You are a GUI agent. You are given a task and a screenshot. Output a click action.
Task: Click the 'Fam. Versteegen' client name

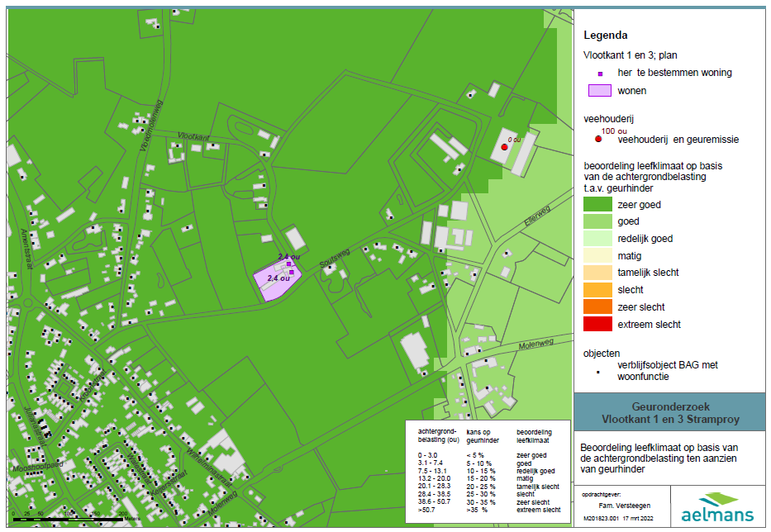point(625,506)
